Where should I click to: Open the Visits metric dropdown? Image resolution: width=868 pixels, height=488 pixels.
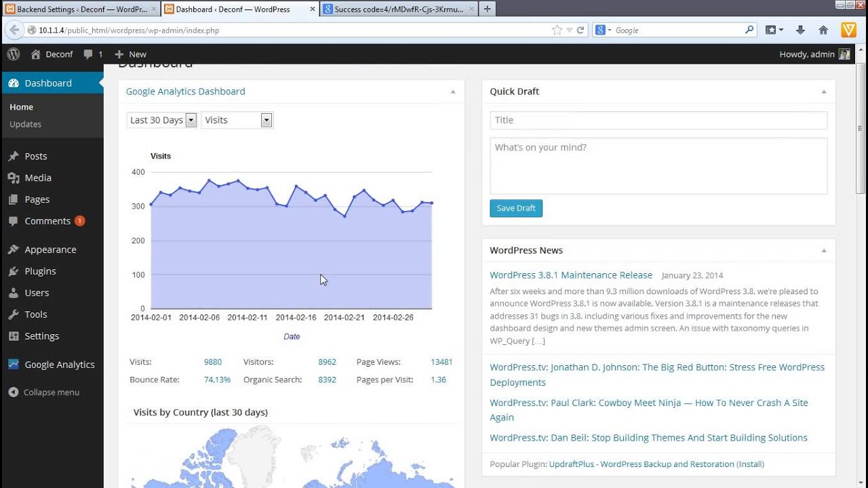tap(237, 120)
